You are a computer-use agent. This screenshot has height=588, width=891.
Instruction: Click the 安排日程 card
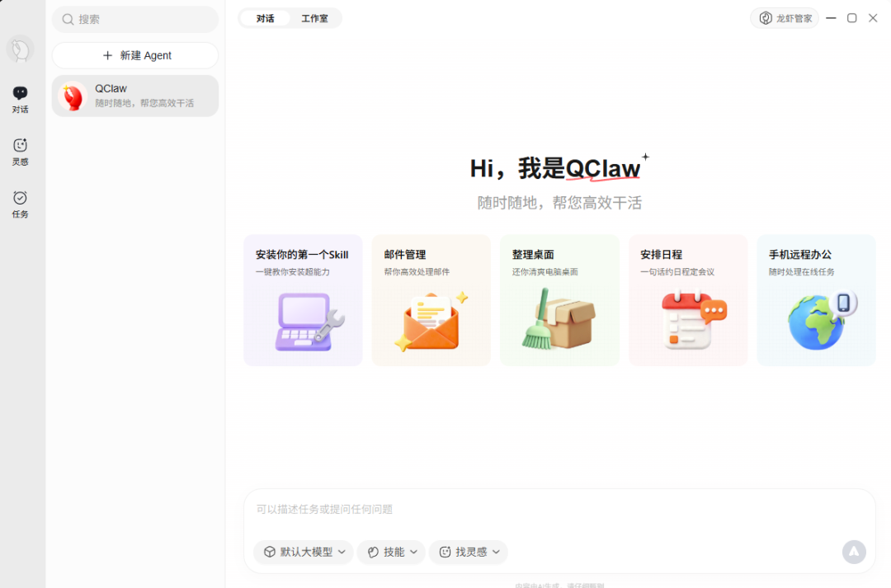tap(688, 299)
